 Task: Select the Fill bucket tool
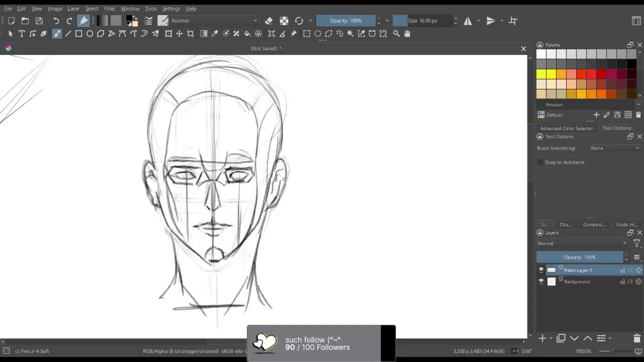point(247,34)
